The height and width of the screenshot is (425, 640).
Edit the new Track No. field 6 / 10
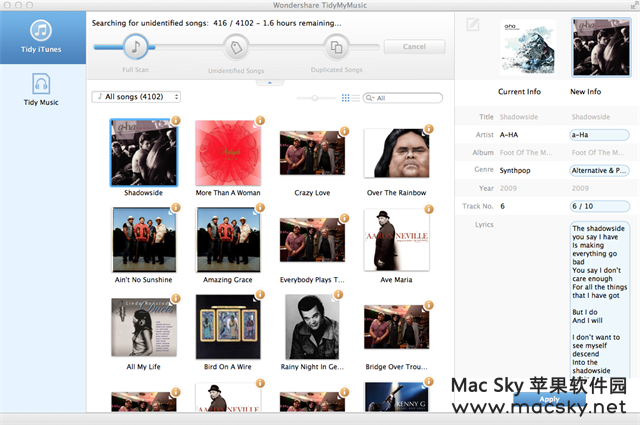(599, 206)
